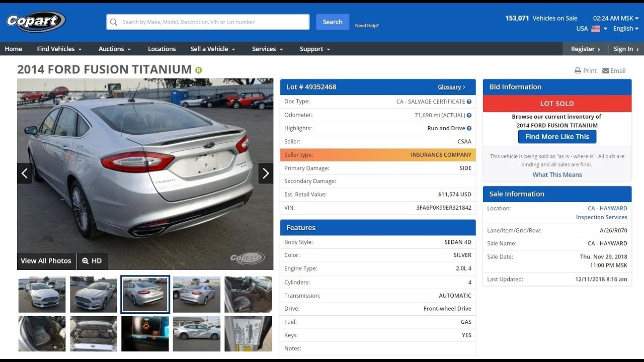Open the Need Help? link
644x362 pixels.
pyautogui.click(x=367, y=26)
